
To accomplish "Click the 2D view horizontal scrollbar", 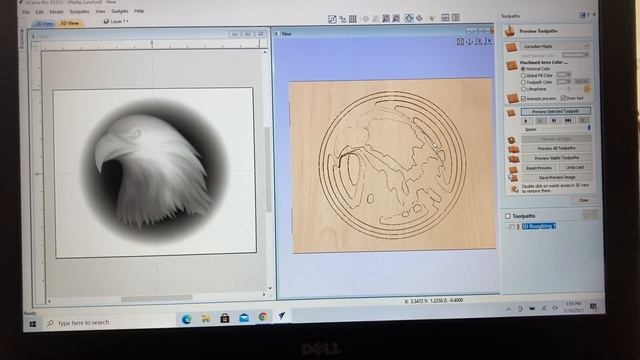I will (156, 298).
